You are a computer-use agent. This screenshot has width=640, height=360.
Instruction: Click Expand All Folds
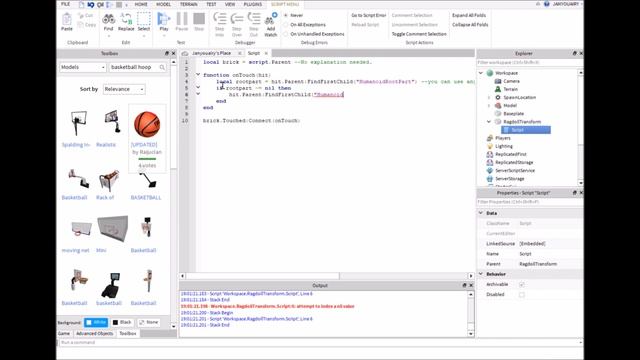[x=469, y=15]
